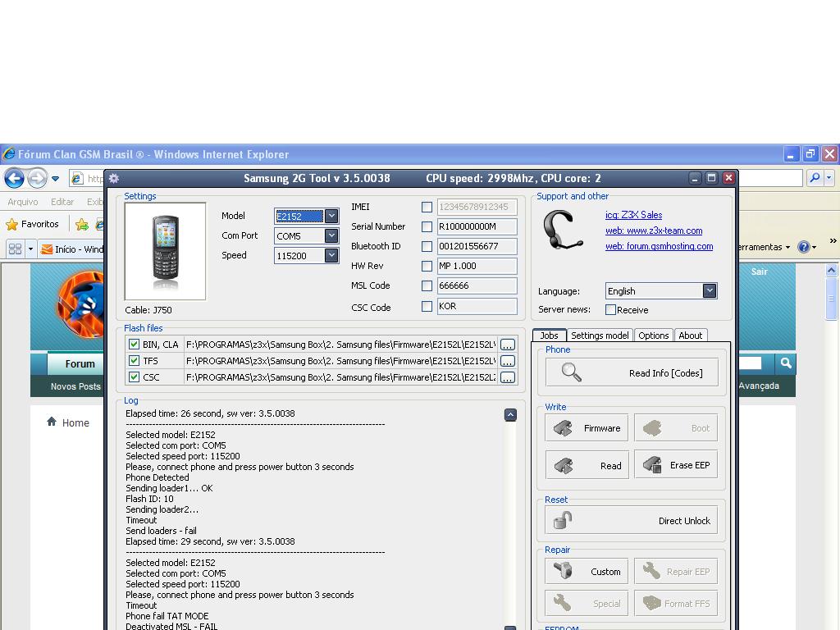This screenshot has width=840, height=630.
Task: Click Read Info [Codes] button
Action: click(632, 372)
